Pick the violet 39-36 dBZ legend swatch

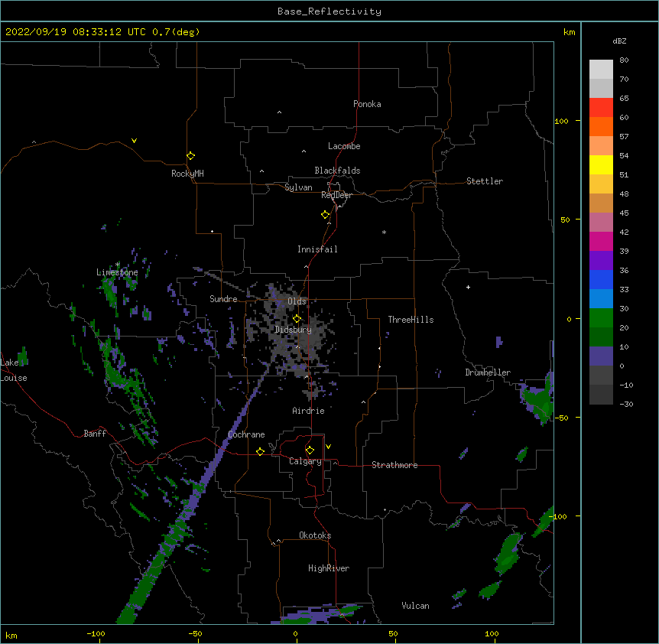[x=601, y=261]
